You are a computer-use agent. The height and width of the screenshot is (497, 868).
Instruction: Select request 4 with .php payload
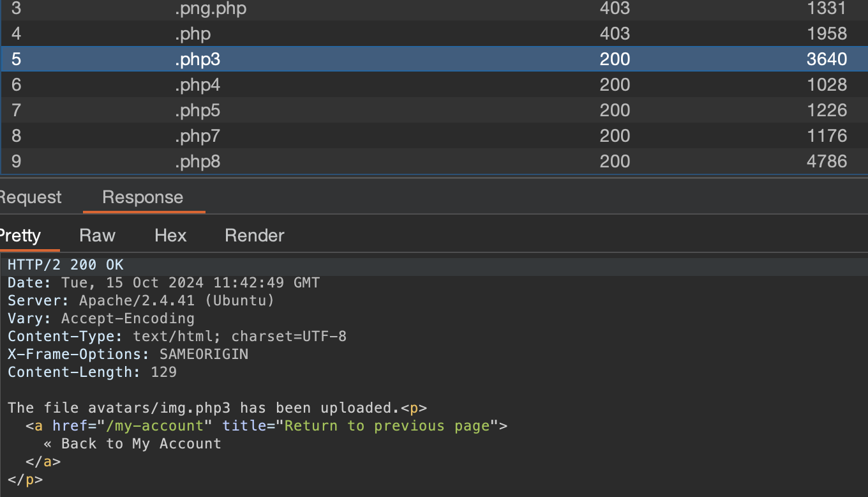pos(193,33)
